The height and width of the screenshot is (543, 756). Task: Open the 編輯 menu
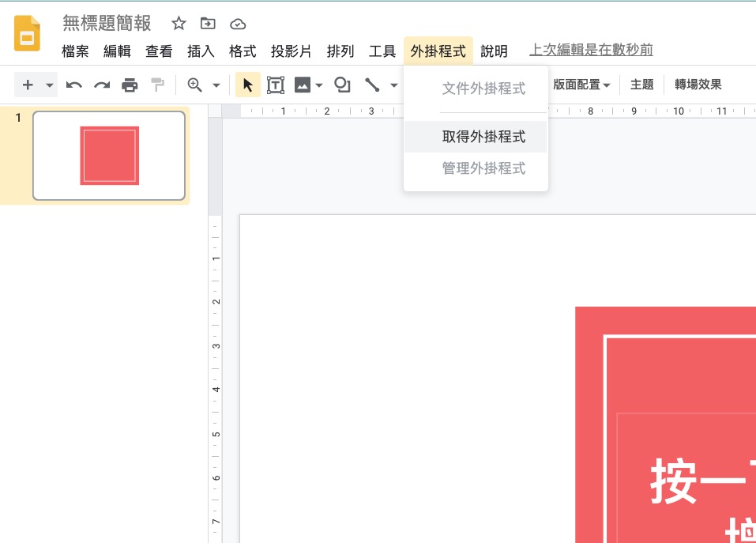(117, 51)
